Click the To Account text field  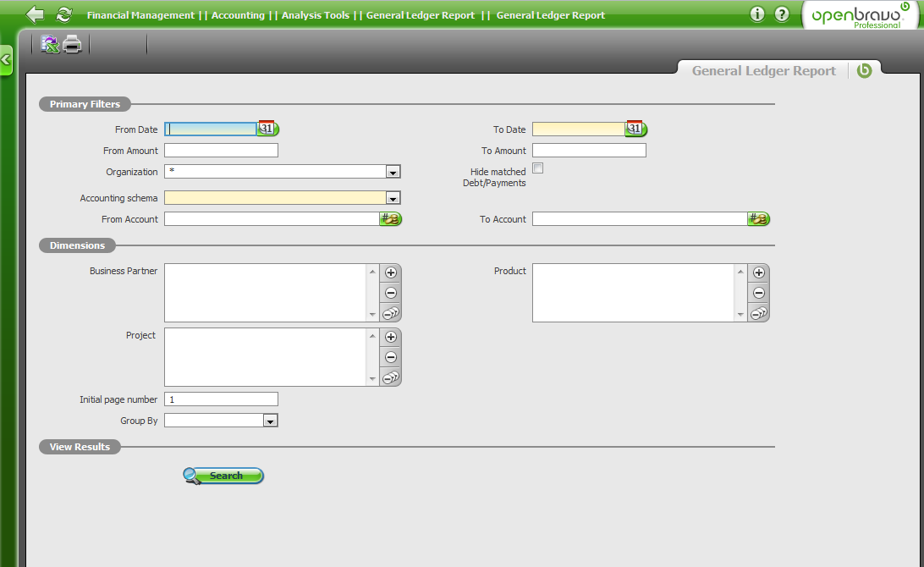(640, 219)
